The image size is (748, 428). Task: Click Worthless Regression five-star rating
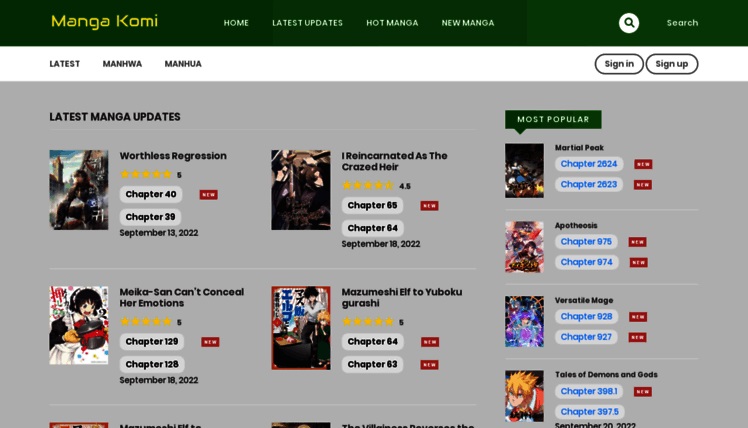tap(146, 174)
